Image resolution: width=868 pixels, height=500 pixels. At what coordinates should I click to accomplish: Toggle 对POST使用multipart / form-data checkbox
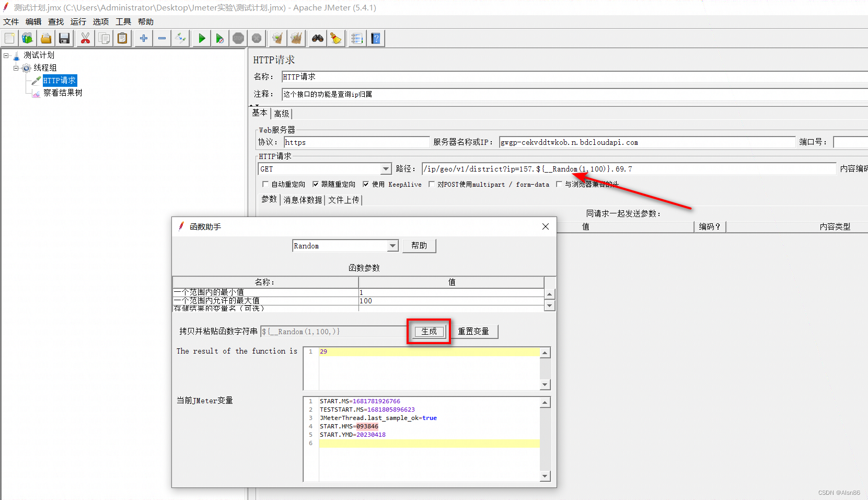[x=431, y=184]
